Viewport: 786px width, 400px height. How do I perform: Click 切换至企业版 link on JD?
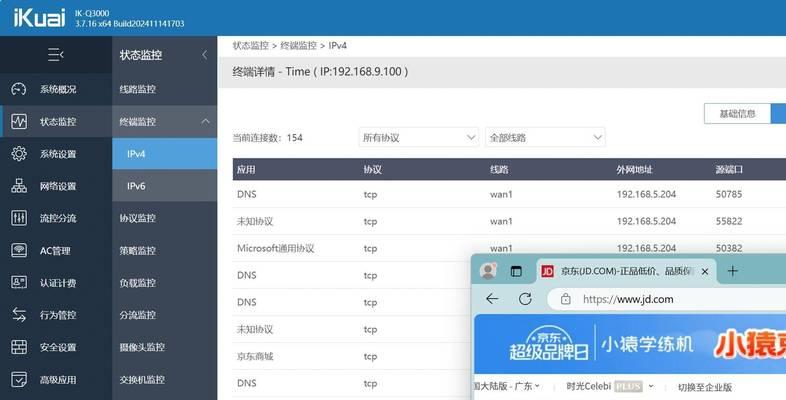[704, 387]
